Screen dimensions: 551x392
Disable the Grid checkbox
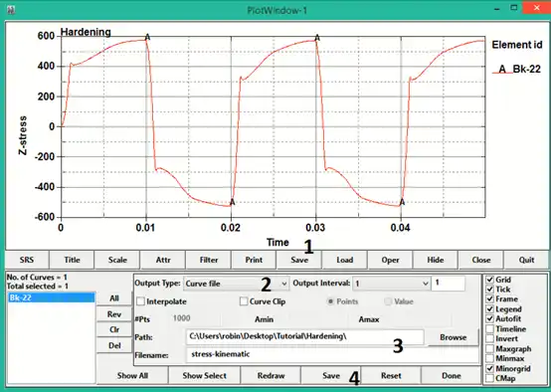(490, 280)
